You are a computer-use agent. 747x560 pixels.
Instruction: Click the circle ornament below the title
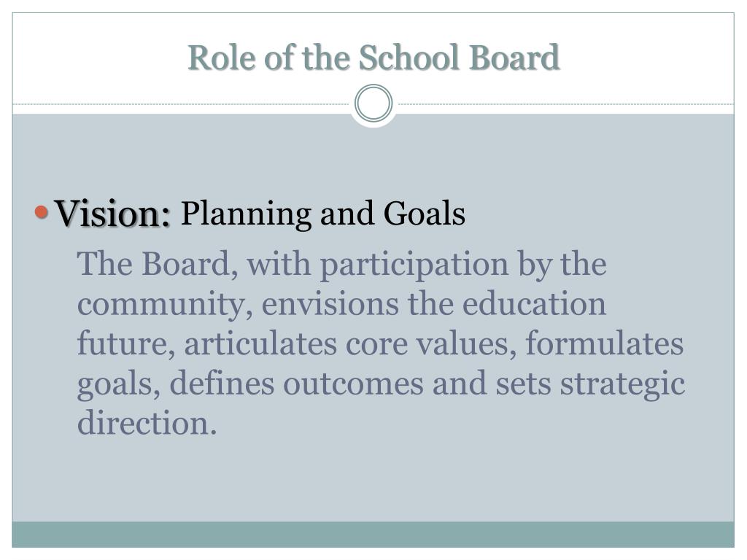[373, 104]
